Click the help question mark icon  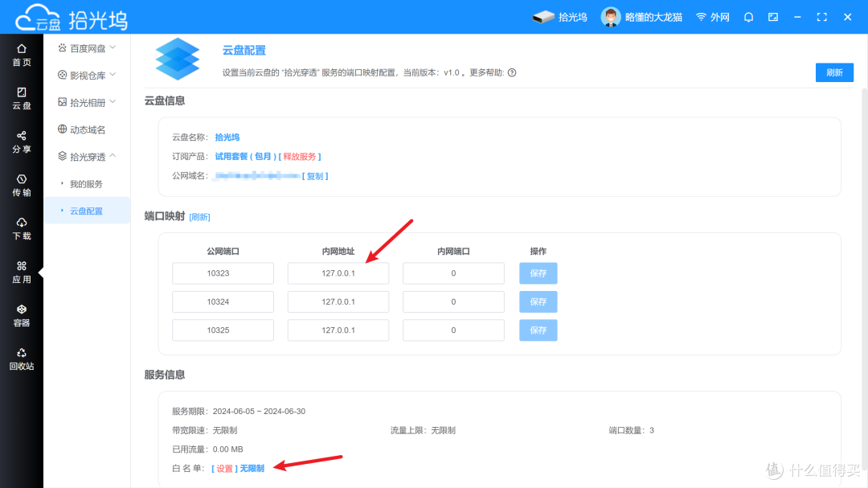point(512,72)
